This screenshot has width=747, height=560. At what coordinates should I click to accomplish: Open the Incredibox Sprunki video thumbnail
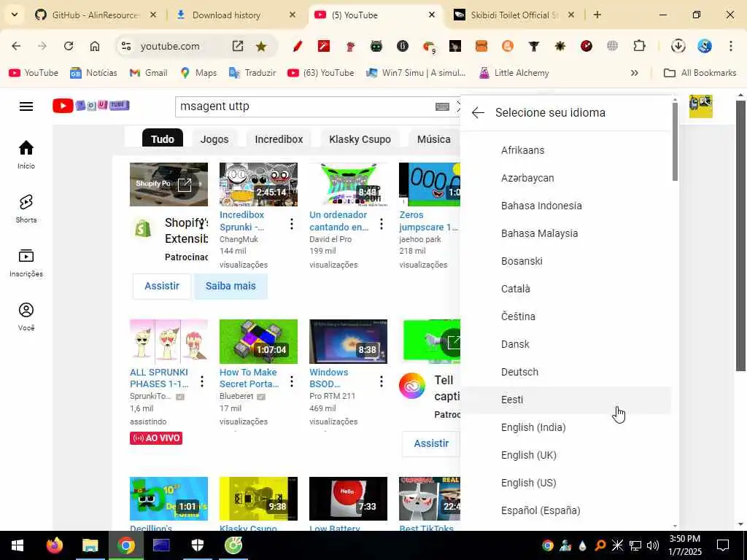coord(258,184)
